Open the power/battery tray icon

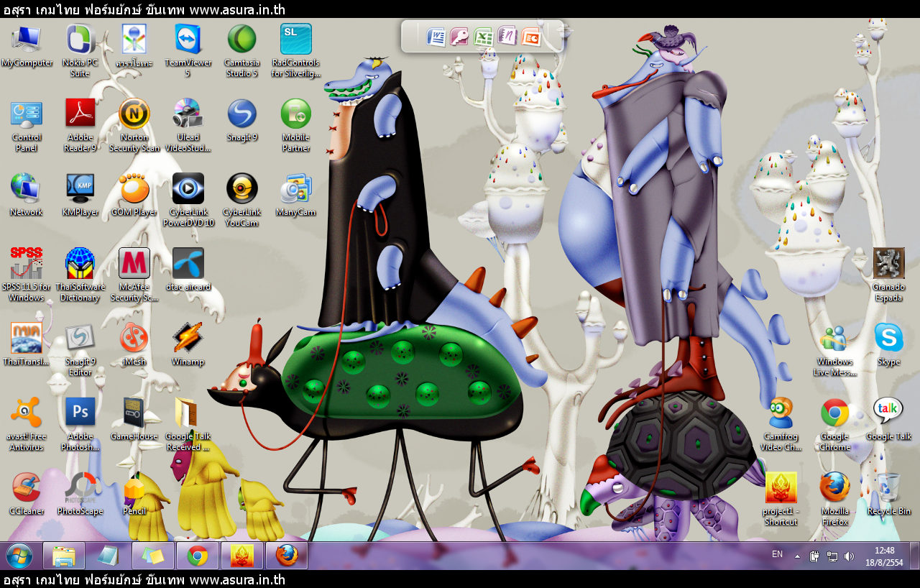pos(814,556)
